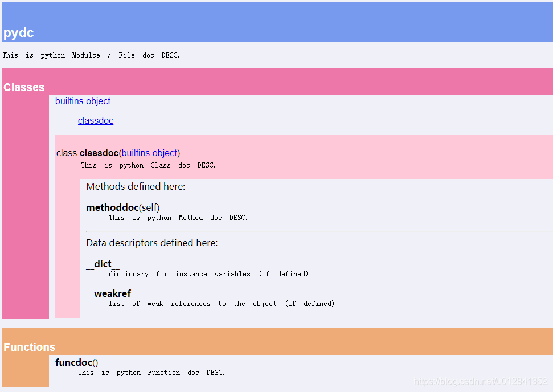Click the module description 'This is python Modulce'
Screen dimensions: 553x392
[91, 55]
